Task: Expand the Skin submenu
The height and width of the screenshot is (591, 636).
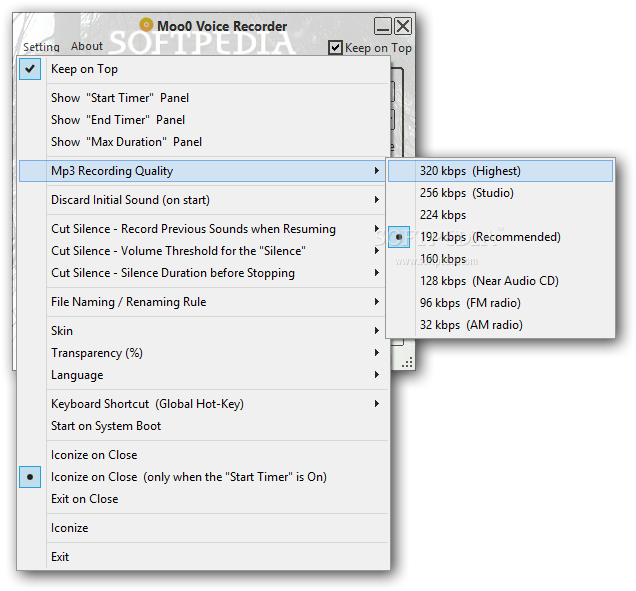Action: (x=204, y=331)
